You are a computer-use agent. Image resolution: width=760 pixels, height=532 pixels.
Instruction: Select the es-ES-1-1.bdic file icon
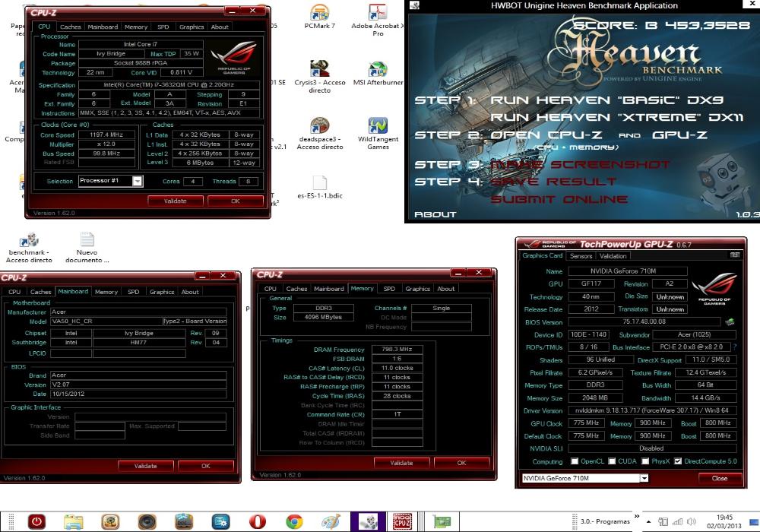pyautogui.click(x=319, y=187)
